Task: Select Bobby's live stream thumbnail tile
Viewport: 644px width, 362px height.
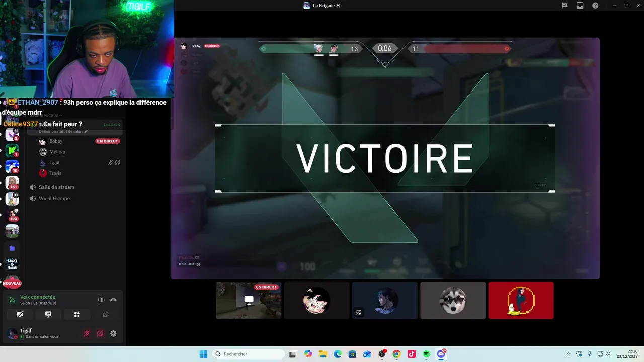Action: [x=249, y=300]
